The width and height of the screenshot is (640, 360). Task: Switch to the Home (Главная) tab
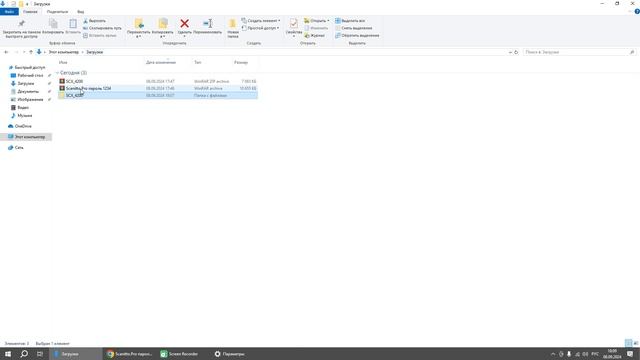tap(30, 12)
